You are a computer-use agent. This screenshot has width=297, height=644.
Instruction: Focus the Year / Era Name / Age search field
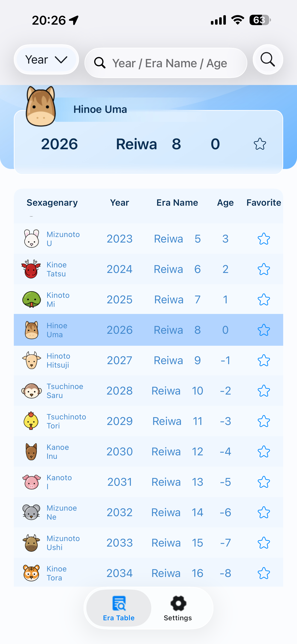tap(166, 63)
